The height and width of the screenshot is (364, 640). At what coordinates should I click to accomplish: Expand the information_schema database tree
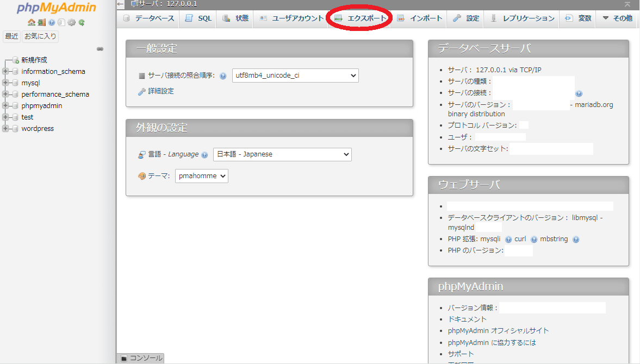[5, 71]
